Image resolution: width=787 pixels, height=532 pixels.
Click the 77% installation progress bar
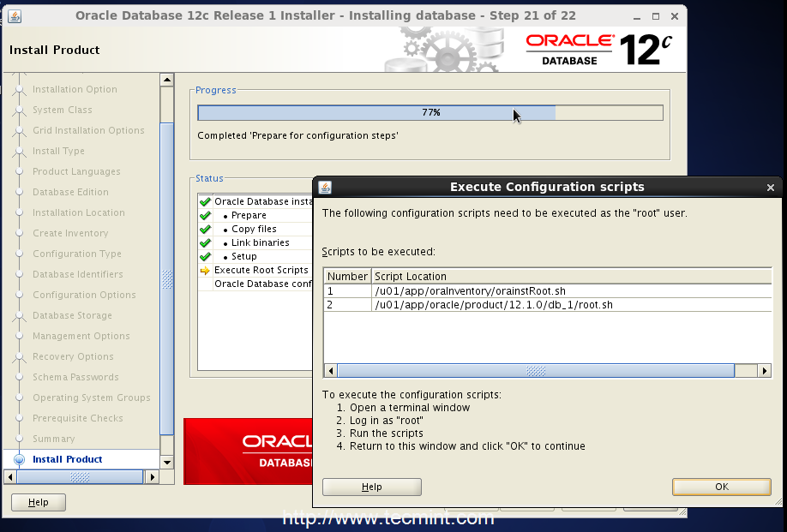tap(430, 113)
